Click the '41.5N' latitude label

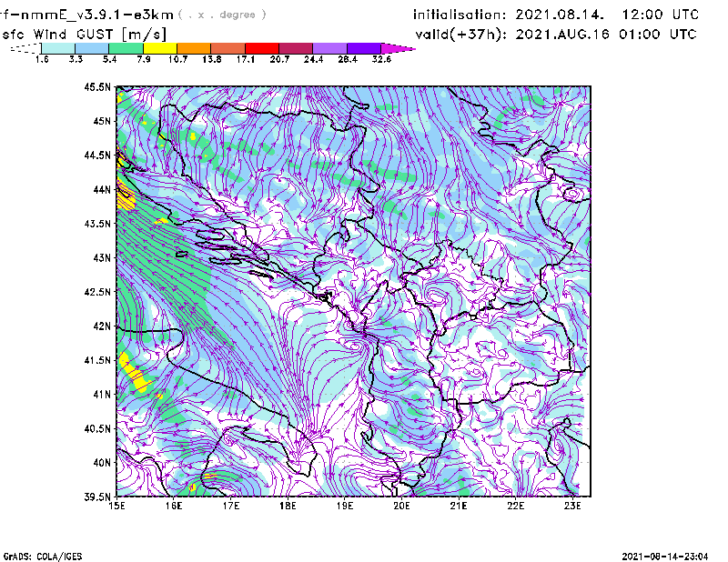point(97,360)
